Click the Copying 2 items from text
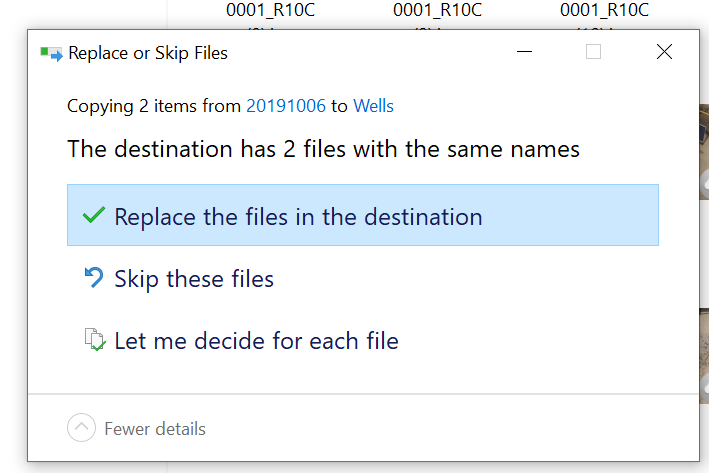709x473 pixels. (154, 106)
